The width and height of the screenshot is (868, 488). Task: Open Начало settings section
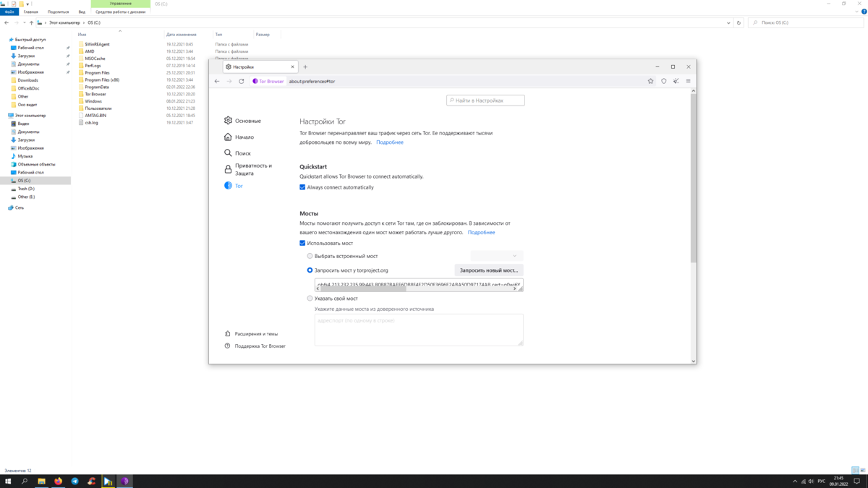[239, 137]
